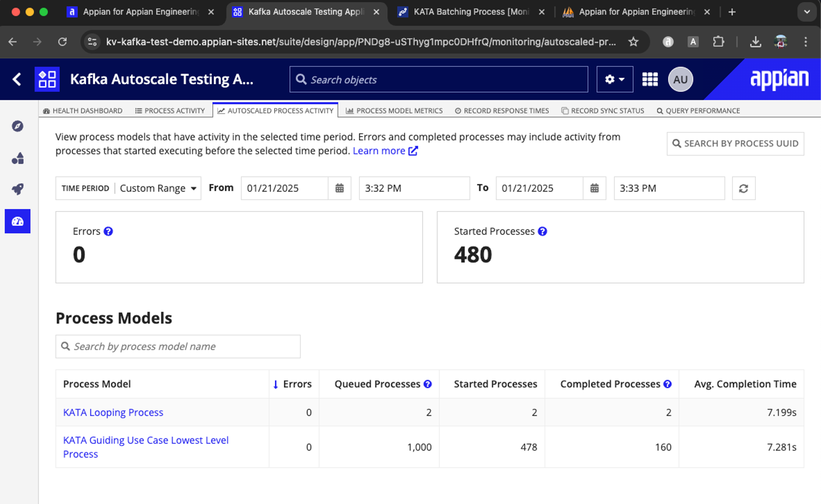The image size is (821, 504).
Task: Click the Appian extension icon in toolbar
Action: coord(668,42)
